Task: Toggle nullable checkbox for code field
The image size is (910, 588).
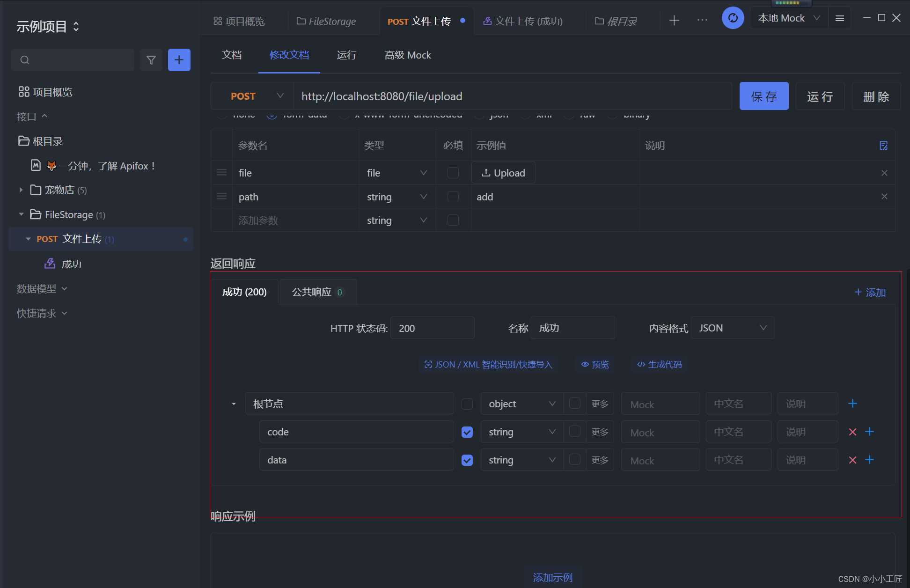Action: coord(575,431)
